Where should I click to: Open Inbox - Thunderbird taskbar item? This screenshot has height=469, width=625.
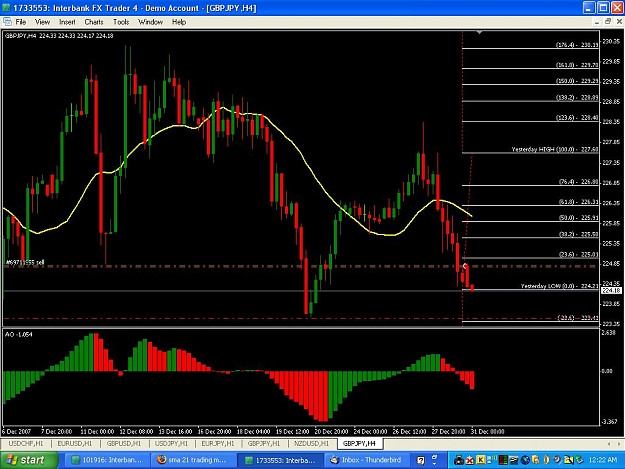(366, 460)
